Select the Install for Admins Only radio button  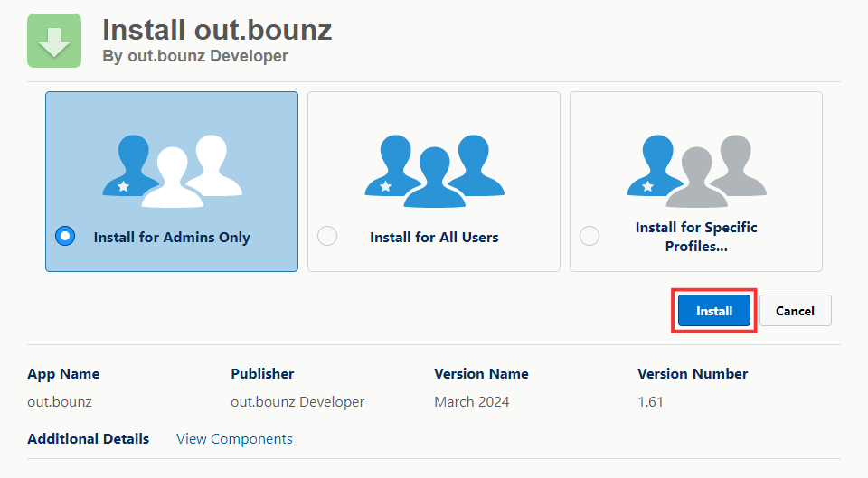tap(65, 236)
